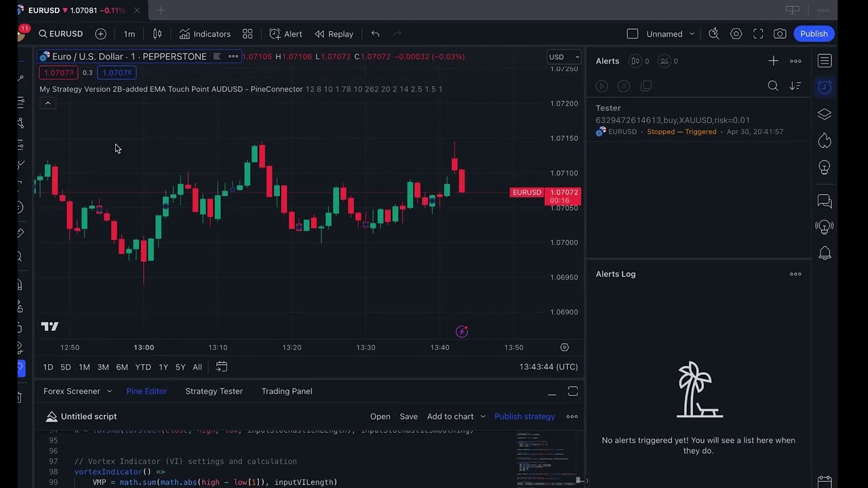
Task: Select the 5D date range
Action: coord(65,367)
